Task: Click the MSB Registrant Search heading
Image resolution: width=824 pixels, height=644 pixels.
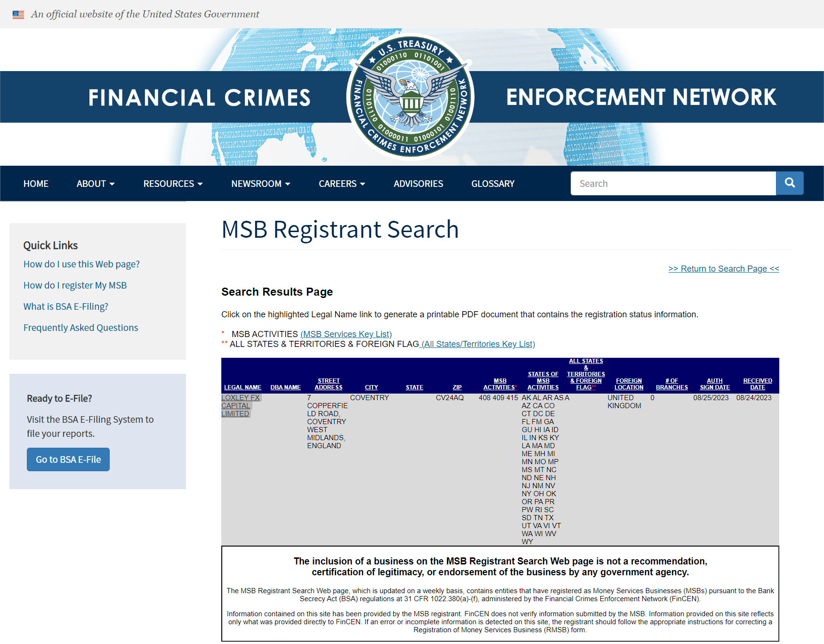Action: click(340, 230)
